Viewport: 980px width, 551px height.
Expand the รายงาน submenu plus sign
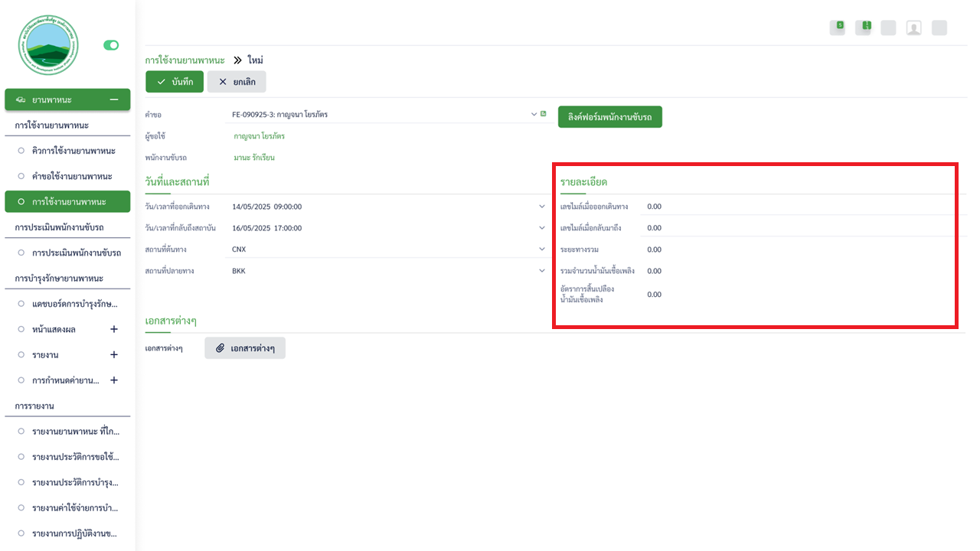[x=114, y=355]
